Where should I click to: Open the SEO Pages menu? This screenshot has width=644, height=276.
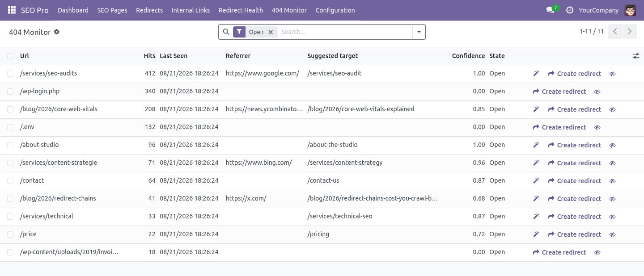pyautogui.click(x=112, y=10)
